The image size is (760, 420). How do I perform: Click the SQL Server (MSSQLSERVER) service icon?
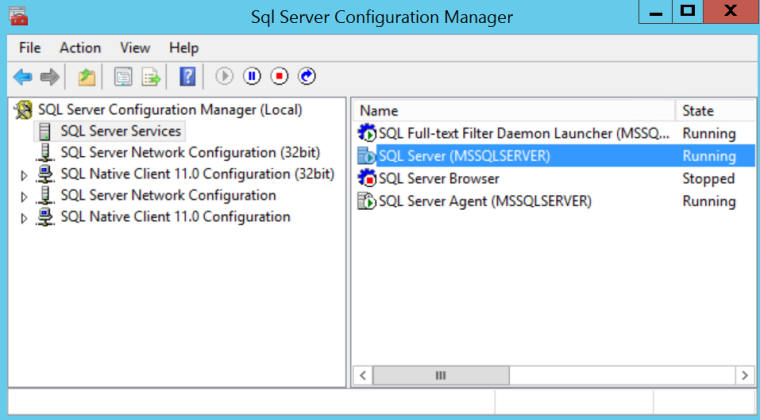(x=366, y=156)
